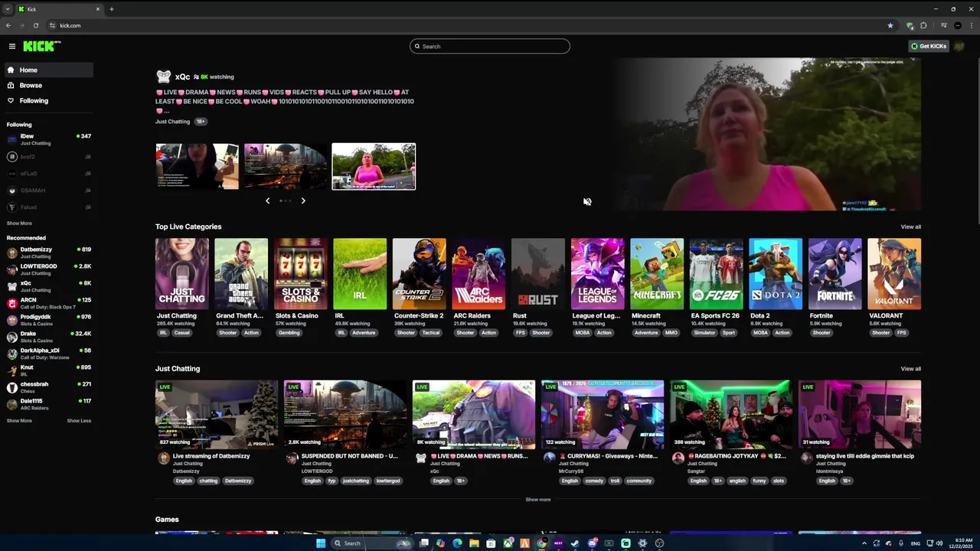Screen dimensions: 980x551
Task: Click the green Kick logo
Action: (40, 46)
